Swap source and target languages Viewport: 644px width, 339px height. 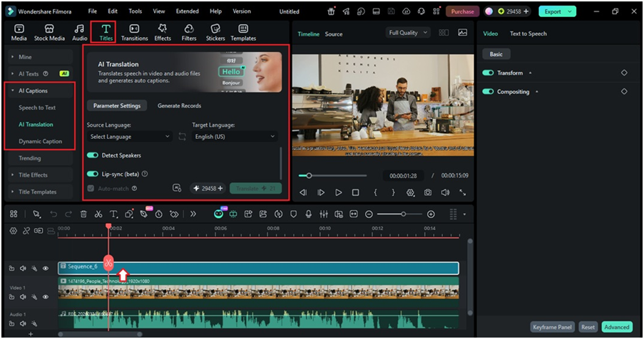(182, 137)
